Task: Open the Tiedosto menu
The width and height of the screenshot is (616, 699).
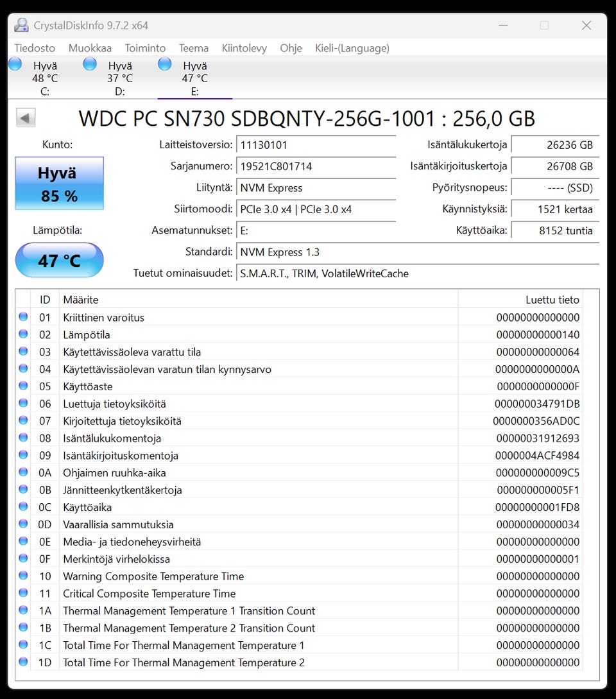Action: (35, 48)
